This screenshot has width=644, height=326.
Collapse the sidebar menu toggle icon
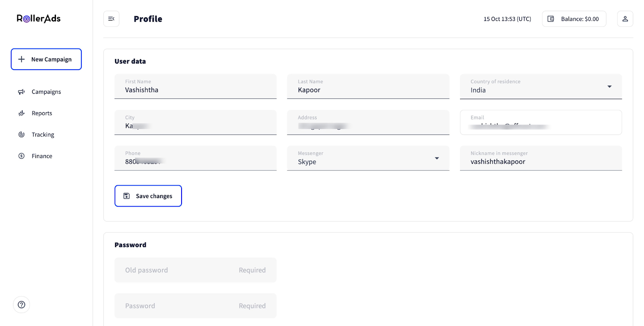point(111,19)
